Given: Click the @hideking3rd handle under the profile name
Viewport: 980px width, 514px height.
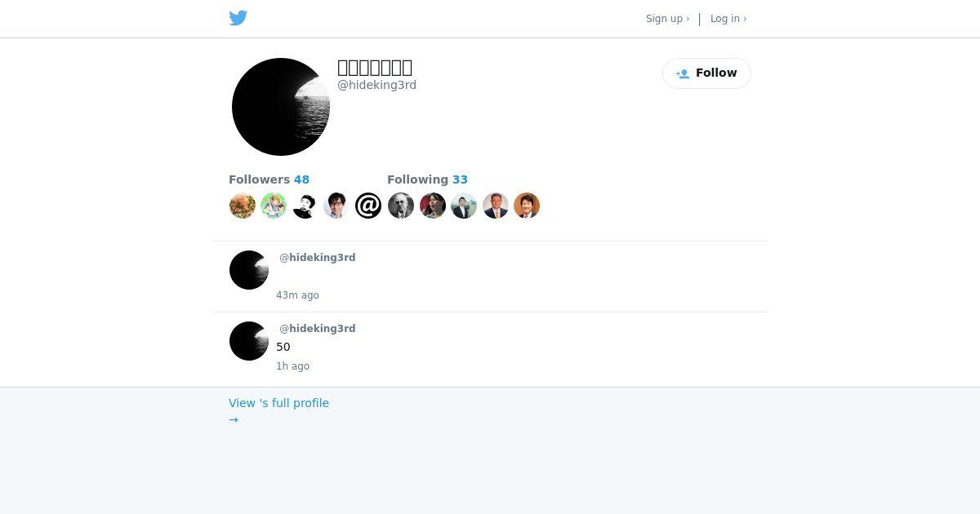Looking at the screenshot, I should (376, 85).
